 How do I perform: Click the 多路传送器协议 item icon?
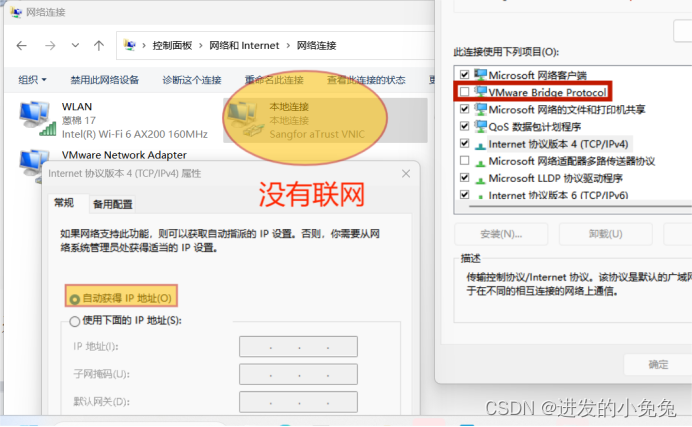click(480, 163)
